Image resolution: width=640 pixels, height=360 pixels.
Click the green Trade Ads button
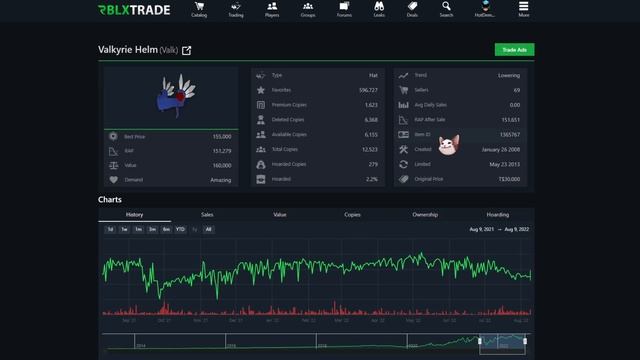click(x=514, y=50)
